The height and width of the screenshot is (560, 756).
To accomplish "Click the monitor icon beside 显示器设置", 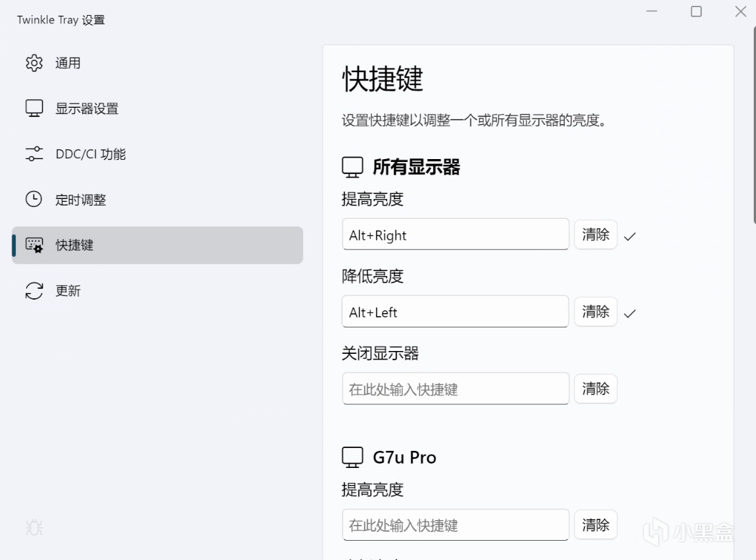I will tap(34, 108).
